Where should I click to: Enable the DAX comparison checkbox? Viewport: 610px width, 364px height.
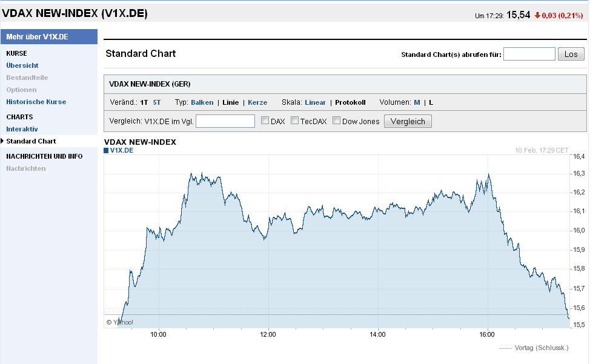pyautogui.click(x=265, y=121)
